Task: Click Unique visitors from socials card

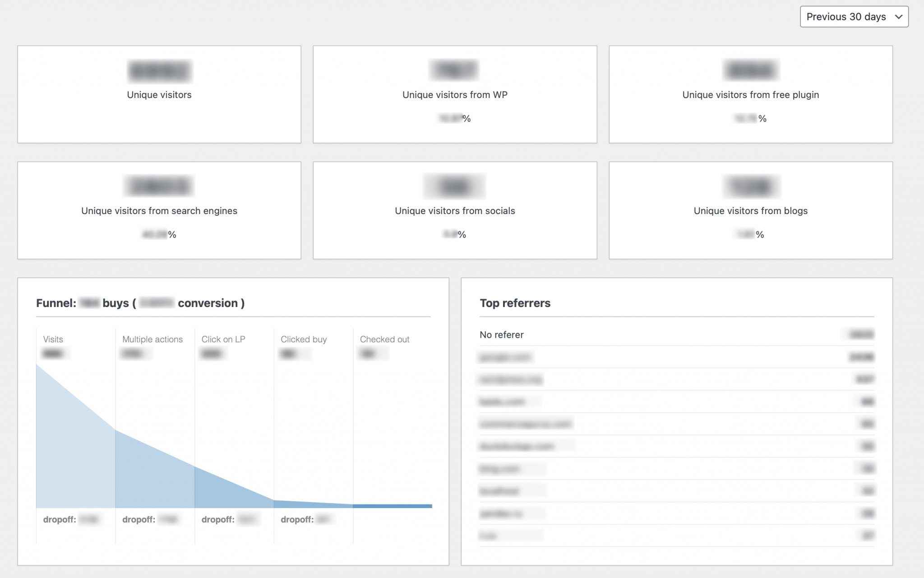Action: point(454,210)
